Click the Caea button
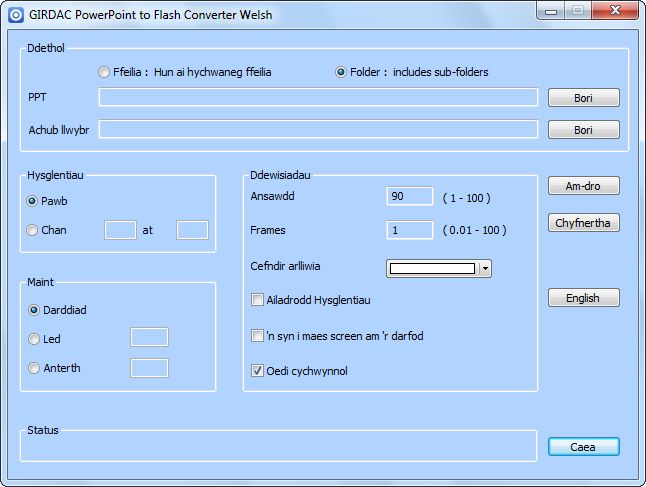The image size is (646, 487). (584, 447)
